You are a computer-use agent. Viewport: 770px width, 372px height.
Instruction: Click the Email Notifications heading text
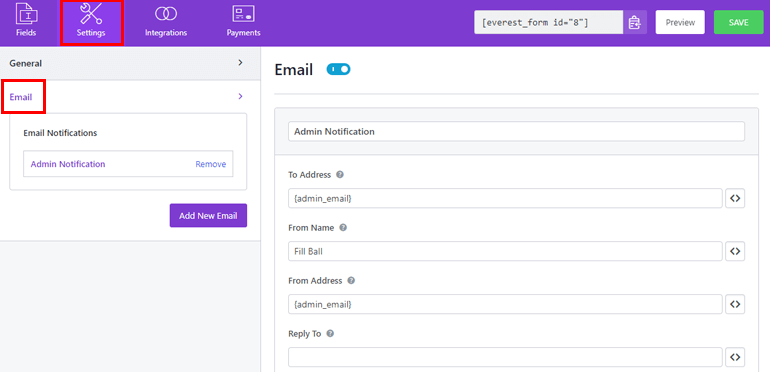pyautogui.click(x=60, y=133)
